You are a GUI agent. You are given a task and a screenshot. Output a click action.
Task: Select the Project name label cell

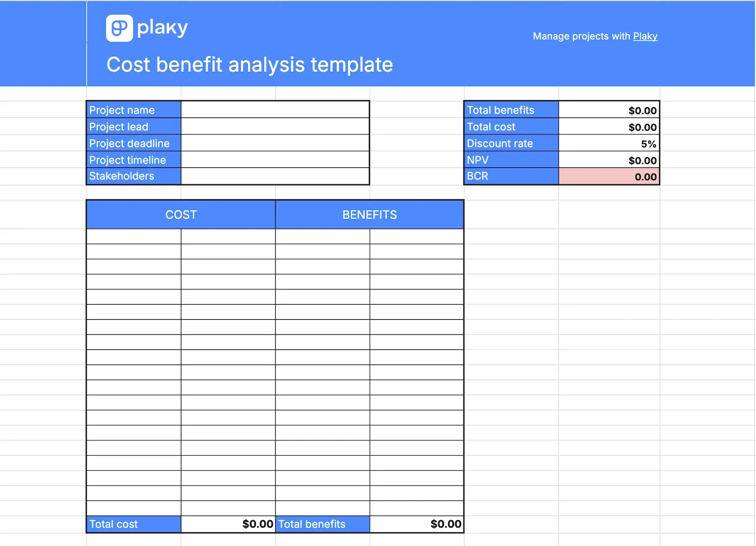(x=134, y=110)
